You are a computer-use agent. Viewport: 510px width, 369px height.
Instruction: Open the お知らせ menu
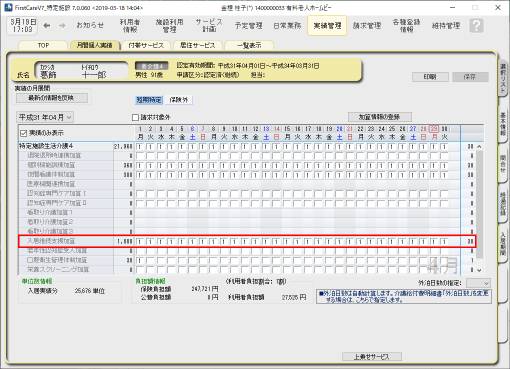tap(90, 25)
